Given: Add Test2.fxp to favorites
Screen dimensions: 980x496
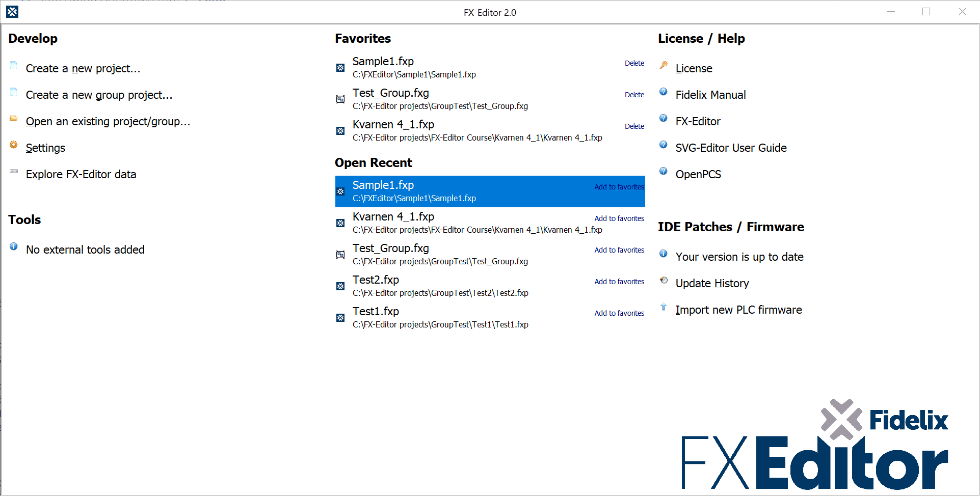Looking at the screenshot, I should [x=619, y=282].
